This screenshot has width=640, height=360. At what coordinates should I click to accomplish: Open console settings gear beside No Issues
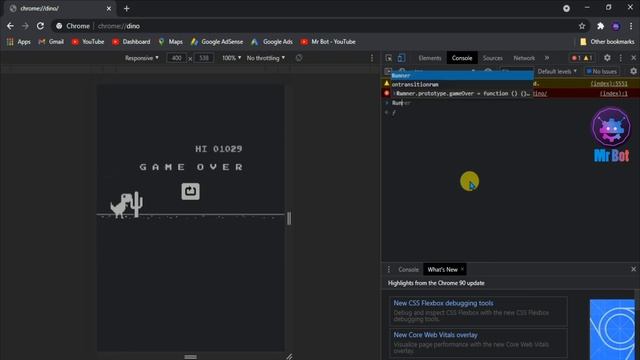tap(633, 71)
